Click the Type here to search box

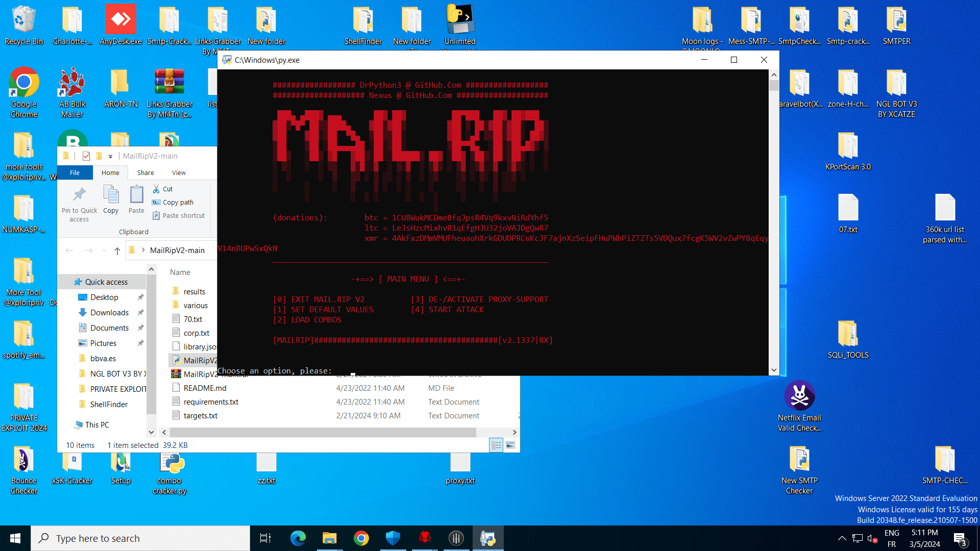[140, 538]
